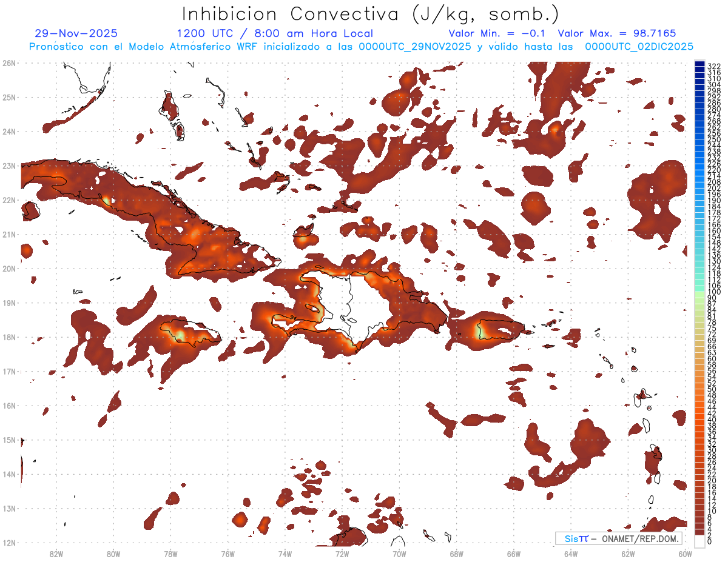Click the 68W longitude label
This screenshot has height=562, width=728.
[457, 553]
